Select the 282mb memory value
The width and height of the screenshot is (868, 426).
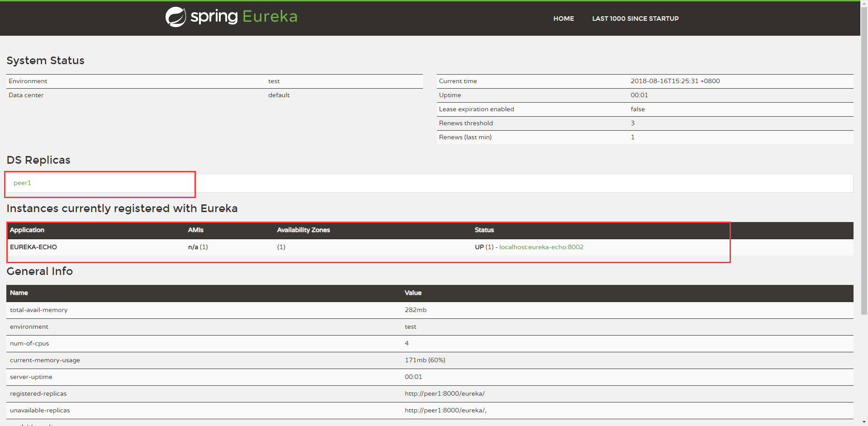point(416,310)
